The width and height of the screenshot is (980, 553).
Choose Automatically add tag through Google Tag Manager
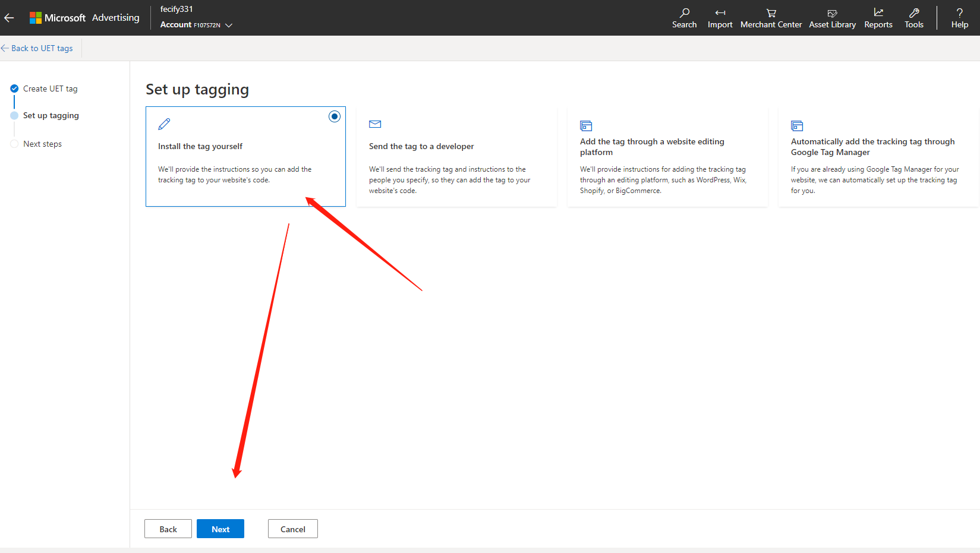coord(878,157)
